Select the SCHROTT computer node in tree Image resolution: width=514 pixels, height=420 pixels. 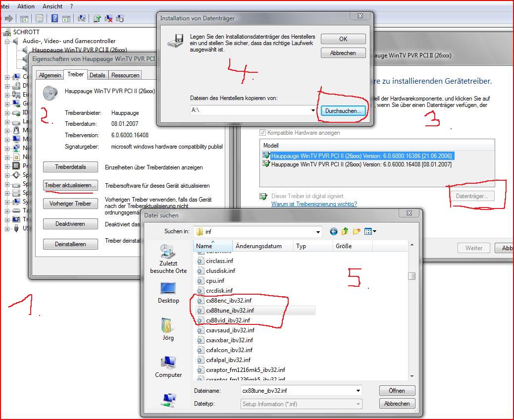pos(26,32)
